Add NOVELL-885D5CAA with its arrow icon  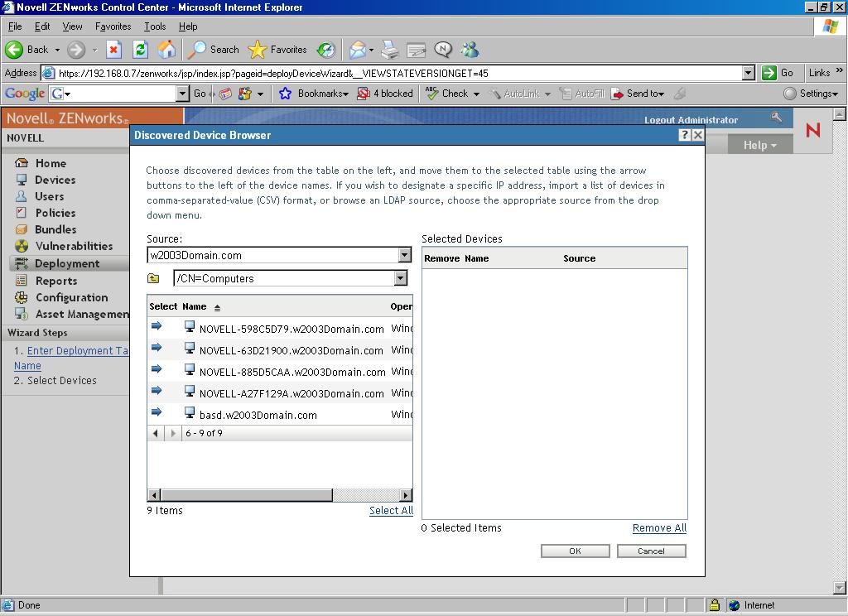(157, 368)
